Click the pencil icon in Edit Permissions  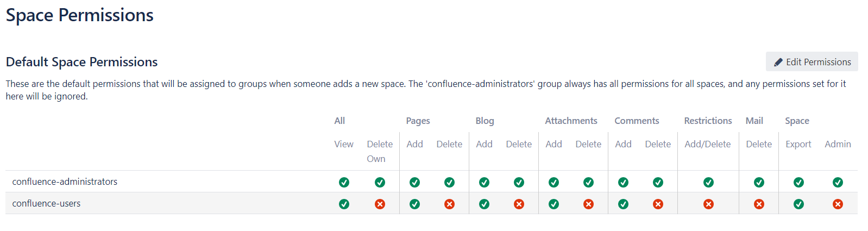(778, 62)
